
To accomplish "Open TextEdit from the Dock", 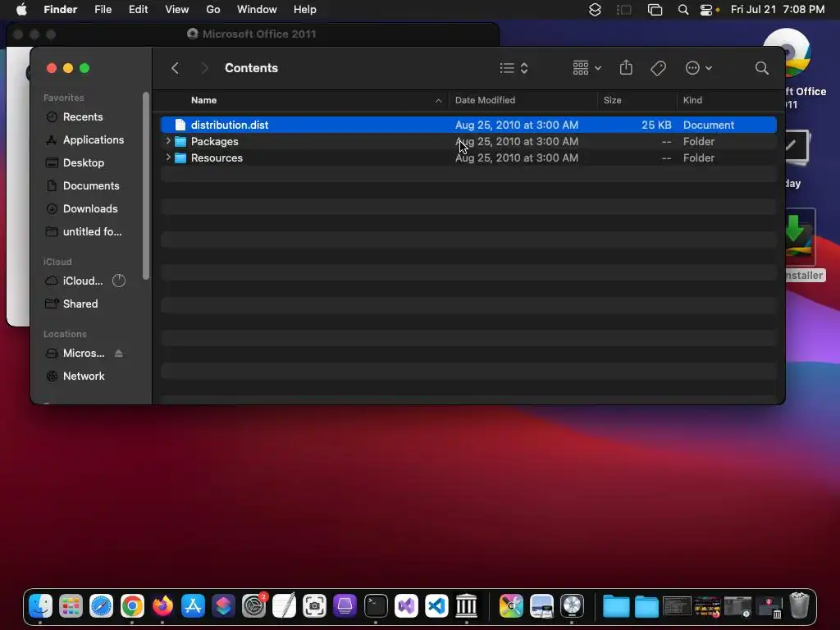I will (284, 606).
